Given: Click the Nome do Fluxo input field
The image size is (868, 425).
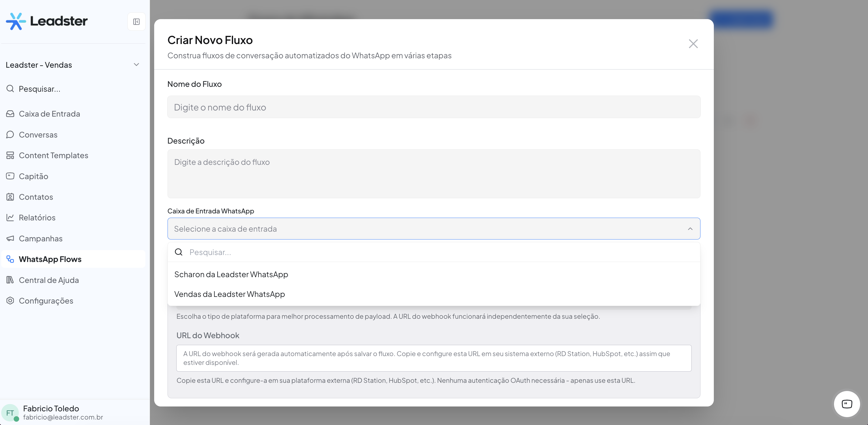Looking at the screenshot, I should pyautogui.click(x=433, y=107).
